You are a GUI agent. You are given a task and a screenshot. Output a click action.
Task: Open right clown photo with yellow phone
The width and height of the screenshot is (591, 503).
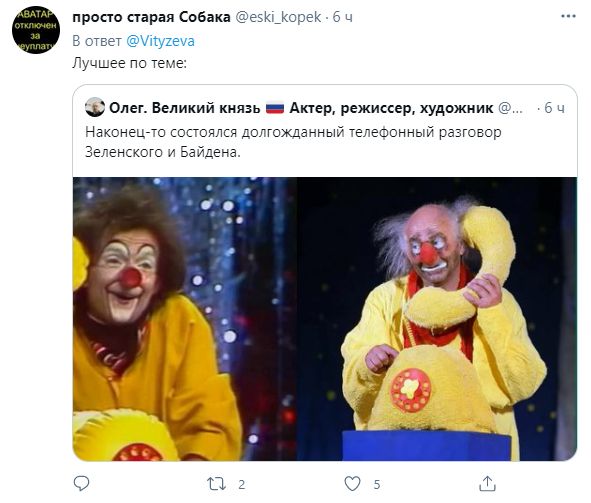click(x=437, y=319)
